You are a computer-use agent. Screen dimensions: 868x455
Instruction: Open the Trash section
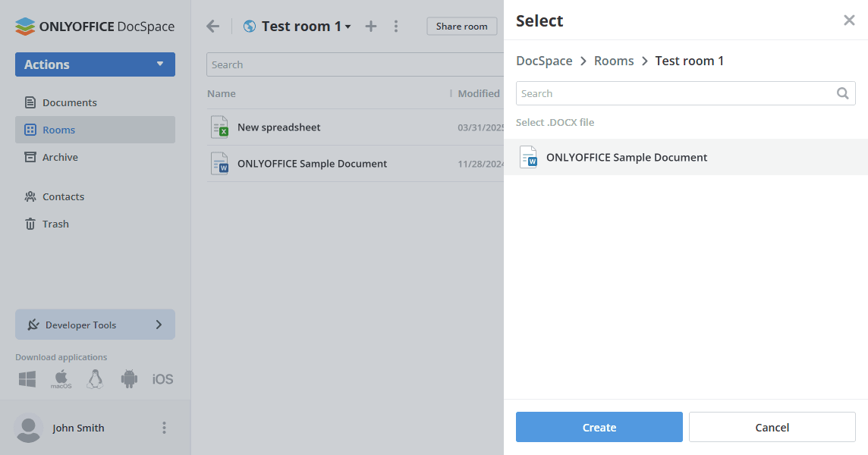(x=53, y=224)
